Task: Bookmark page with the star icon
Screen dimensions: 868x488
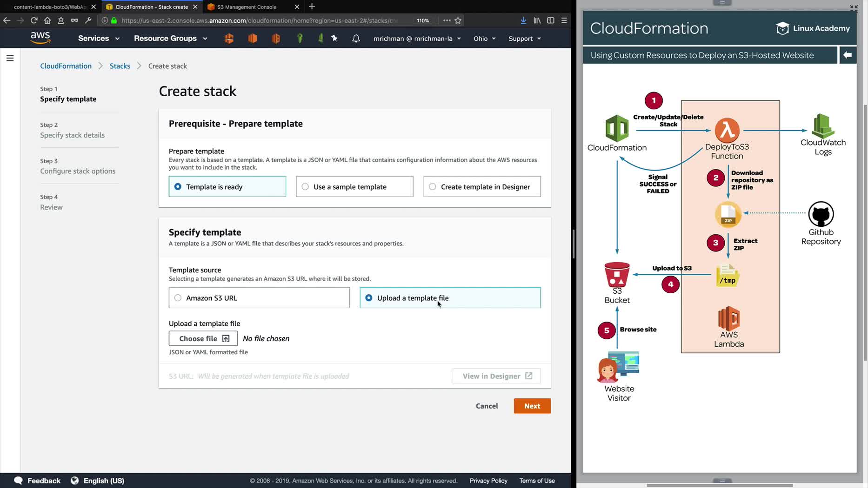Action: (x=458, y=20)
